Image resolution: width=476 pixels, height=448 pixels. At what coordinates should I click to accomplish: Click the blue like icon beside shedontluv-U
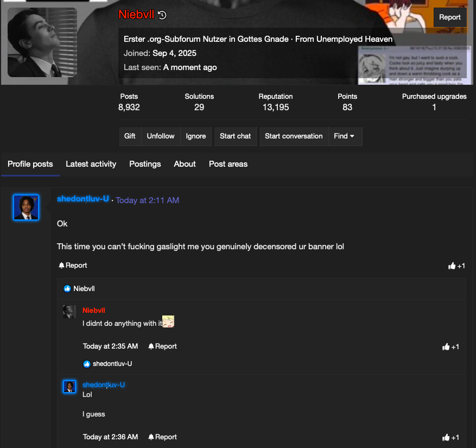(87, 364)
